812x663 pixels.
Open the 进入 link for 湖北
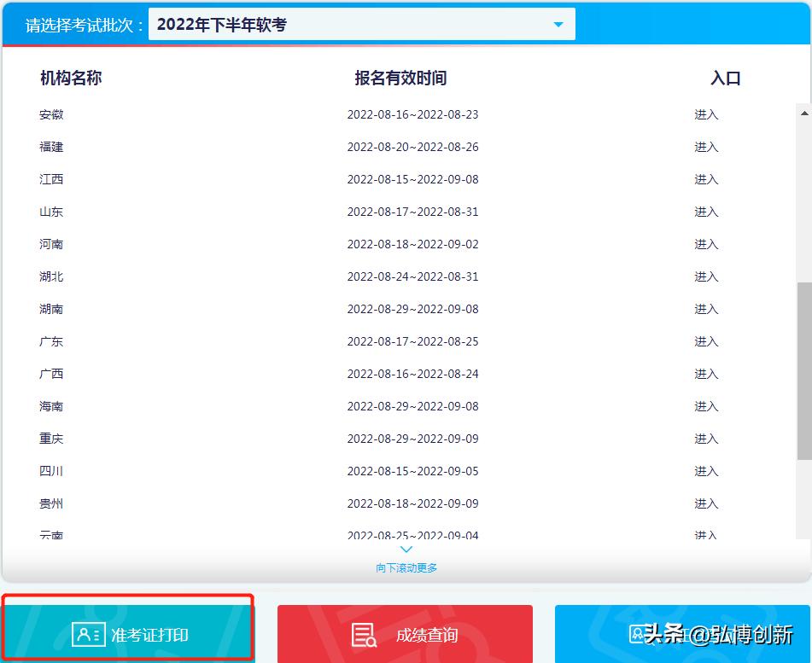(x=706, y=276)
